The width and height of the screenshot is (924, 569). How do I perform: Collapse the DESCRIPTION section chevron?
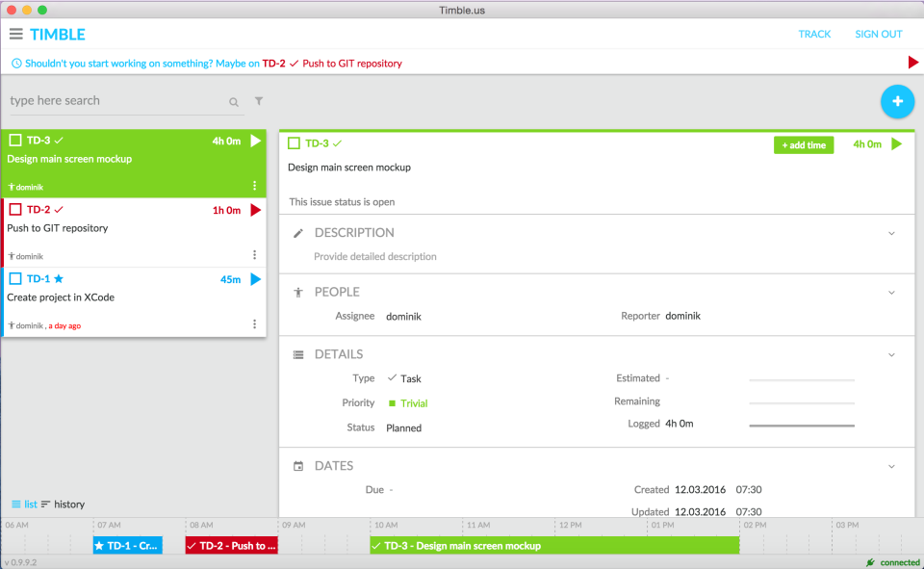(x=891, y=234)
